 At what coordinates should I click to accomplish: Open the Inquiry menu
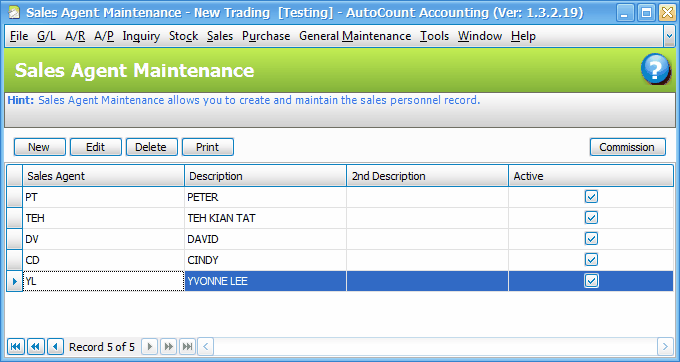pyautogui.click(x=141, y=36)
